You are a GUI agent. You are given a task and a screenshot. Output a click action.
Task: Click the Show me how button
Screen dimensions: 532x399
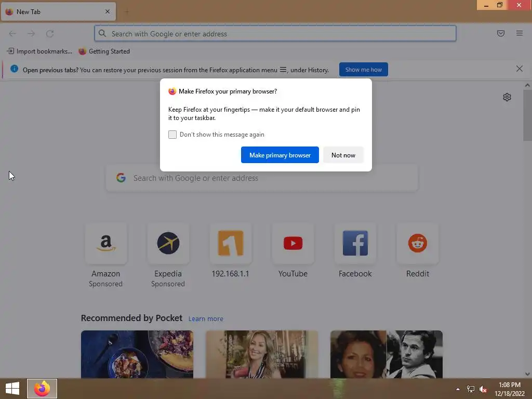[363, 70]
